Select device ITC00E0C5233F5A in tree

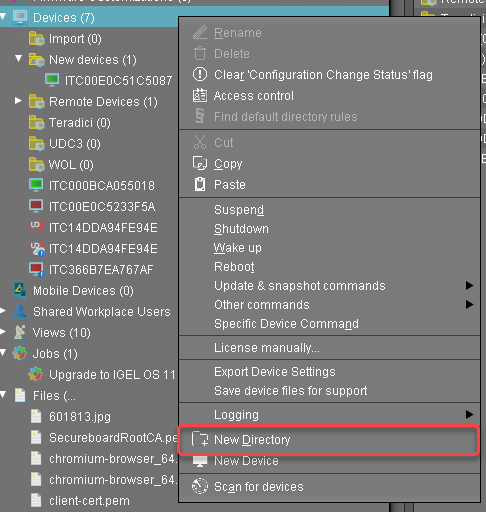[102, 207]
